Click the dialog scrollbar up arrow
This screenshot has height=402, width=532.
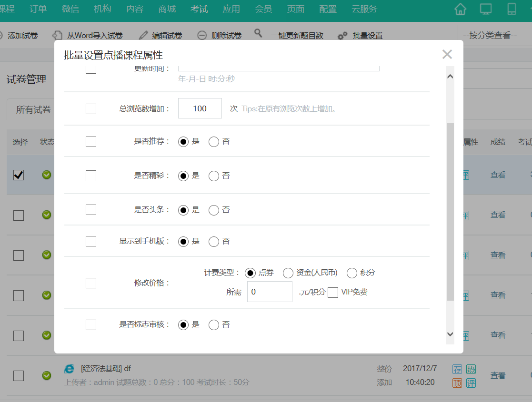point(450,76)
